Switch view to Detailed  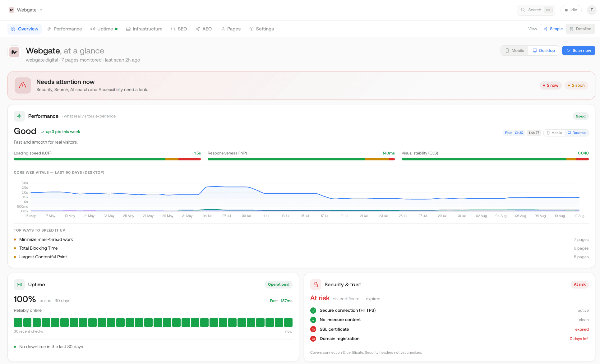(x=580, y=29)
